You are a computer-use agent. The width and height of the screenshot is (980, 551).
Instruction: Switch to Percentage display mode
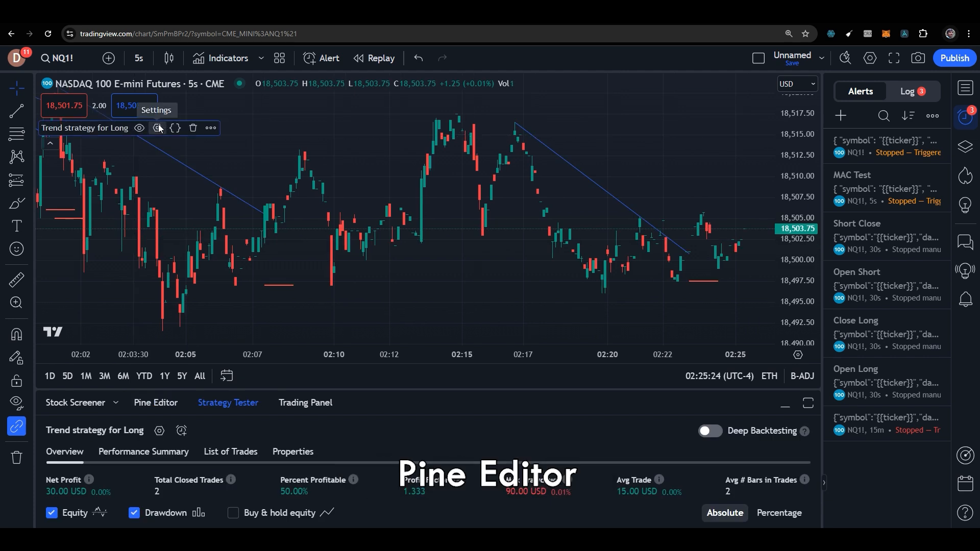pyautogui.click(x=779, y=513)
